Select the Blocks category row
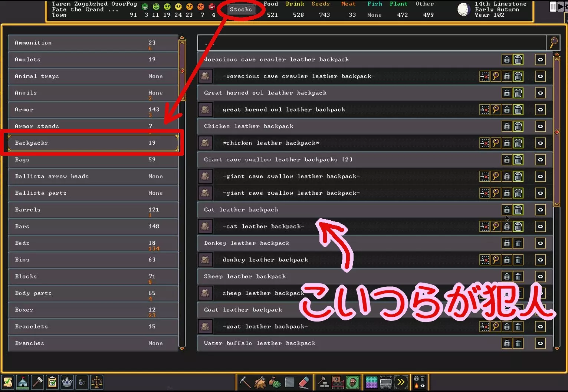The image size is (568, 392). point(93,277)
